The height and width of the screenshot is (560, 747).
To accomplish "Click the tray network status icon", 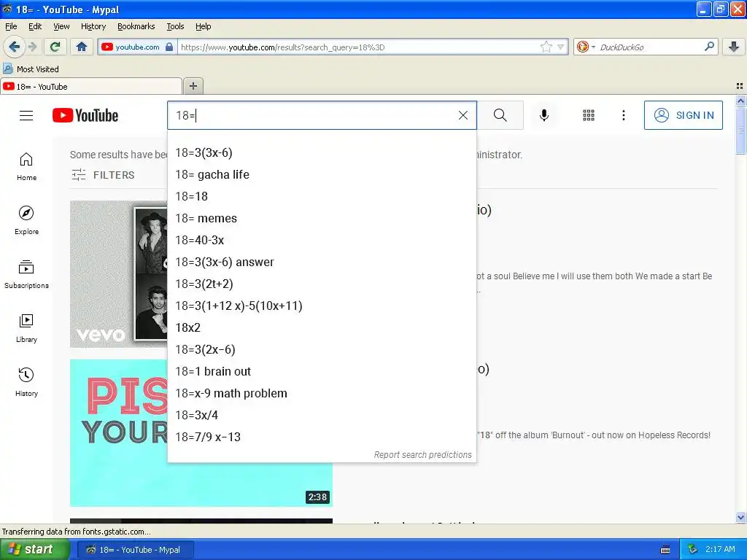I will pos(692,550).
